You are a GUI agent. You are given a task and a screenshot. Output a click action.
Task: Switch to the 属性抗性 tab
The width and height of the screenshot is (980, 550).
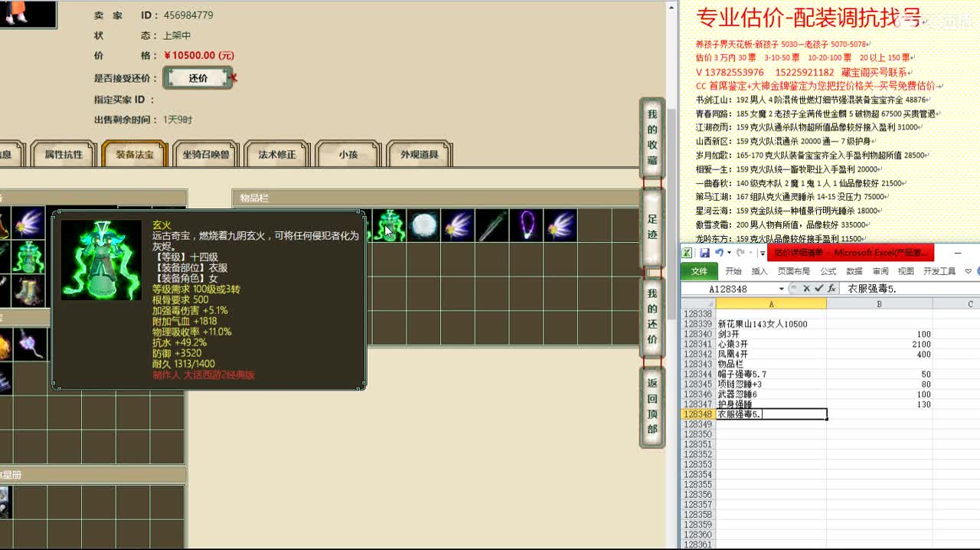point(64,154)
